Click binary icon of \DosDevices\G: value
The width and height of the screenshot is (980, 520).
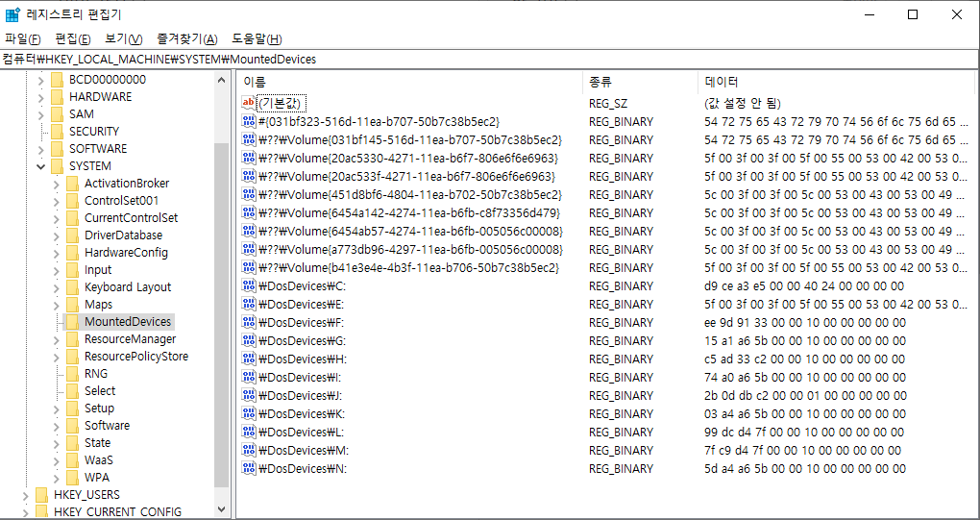[x=249, y=341]
